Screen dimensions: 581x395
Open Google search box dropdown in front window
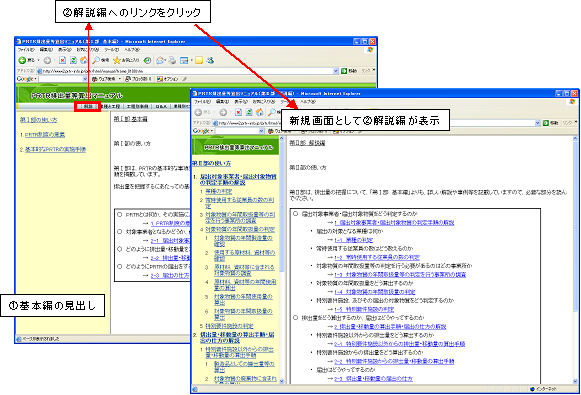(x=261, y=131)
